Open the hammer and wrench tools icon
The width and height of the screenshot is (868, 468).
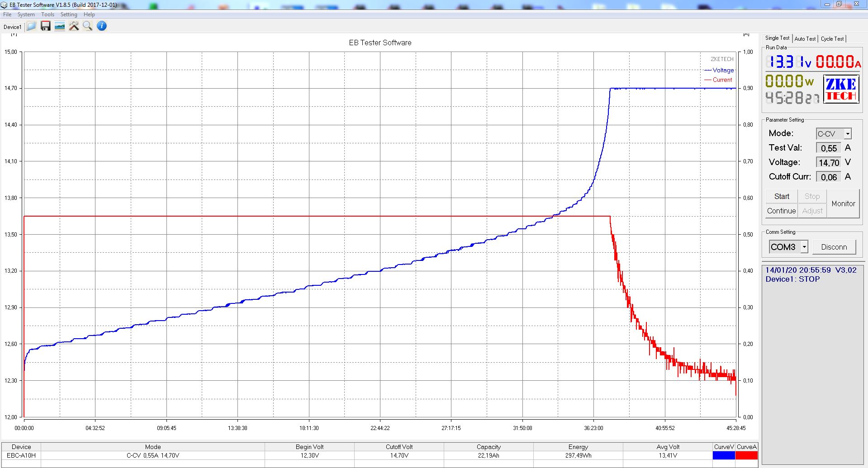tap(74, 26)
